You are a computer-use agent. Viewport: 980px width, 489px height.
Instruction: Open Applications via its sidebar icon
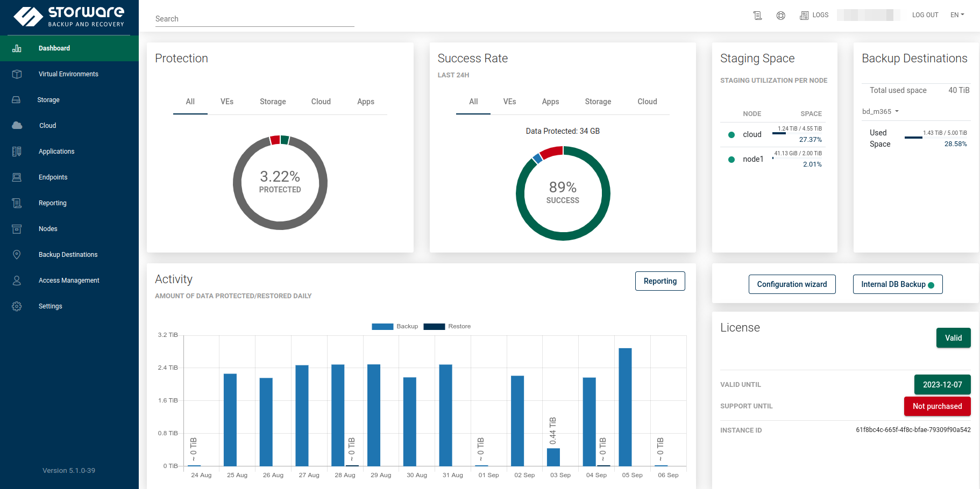click(17, 152)
